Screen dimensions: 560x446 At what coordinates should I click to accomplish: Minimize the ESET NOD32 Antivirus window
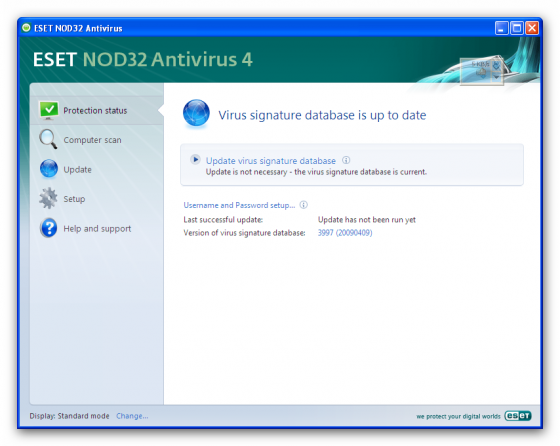[x=501, y=28]
